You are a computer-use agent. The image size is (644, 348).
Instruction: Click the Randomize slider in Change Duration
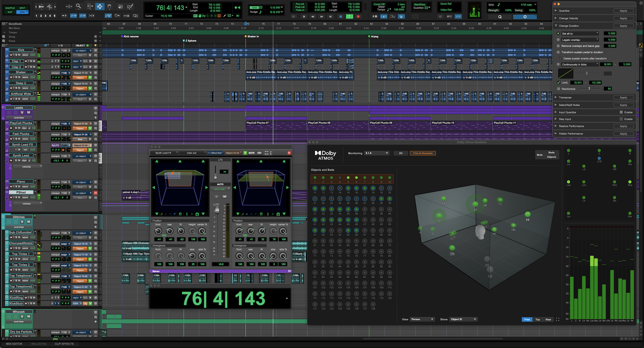[x=590, y=89]
